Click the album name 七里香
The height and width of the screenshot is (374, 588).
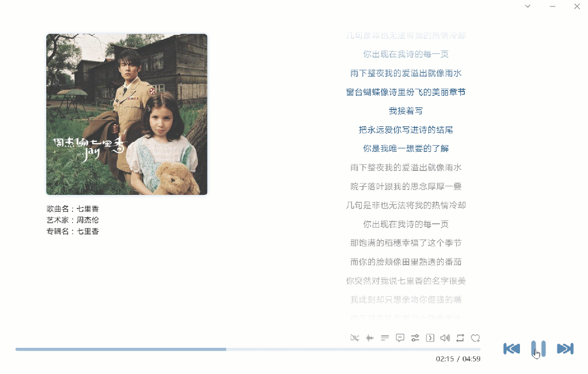click(88, 231)
